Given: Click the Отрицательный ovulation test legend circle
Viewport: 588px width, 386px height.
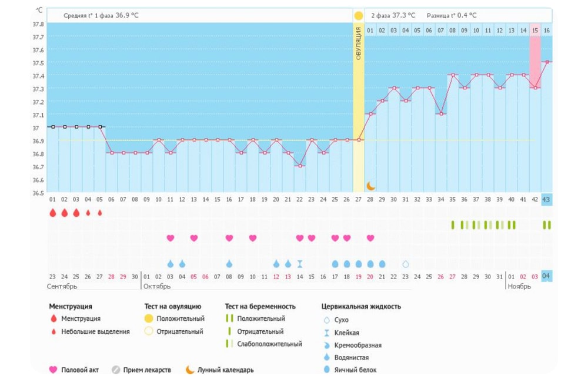Looking at the screenshot, I should (x=149, y=331).
